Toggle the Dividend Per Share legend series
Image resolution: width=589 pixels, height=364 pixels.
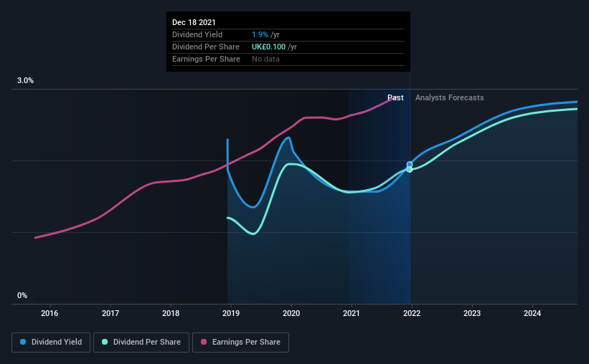pyautogui.click(x=141, y=343)
